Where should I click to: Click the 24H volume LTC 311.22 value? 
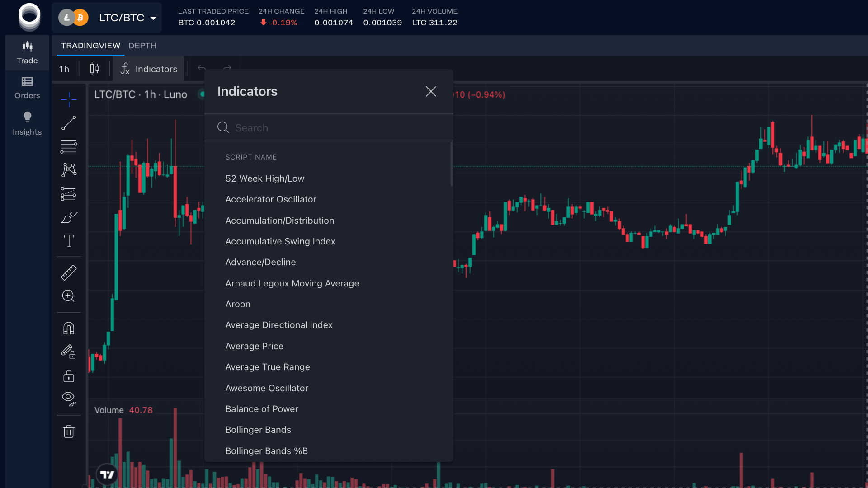434,23
